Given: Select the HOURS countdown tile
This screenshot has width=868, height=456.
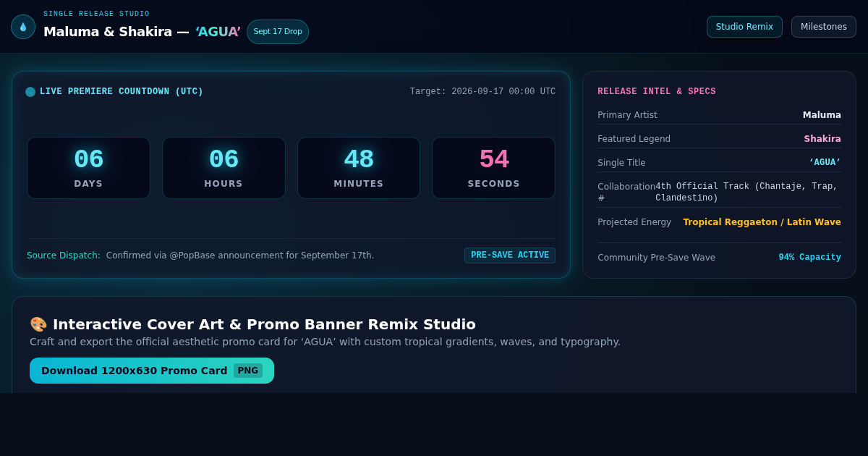Looking at the screenshot, I should pos(224,168).
